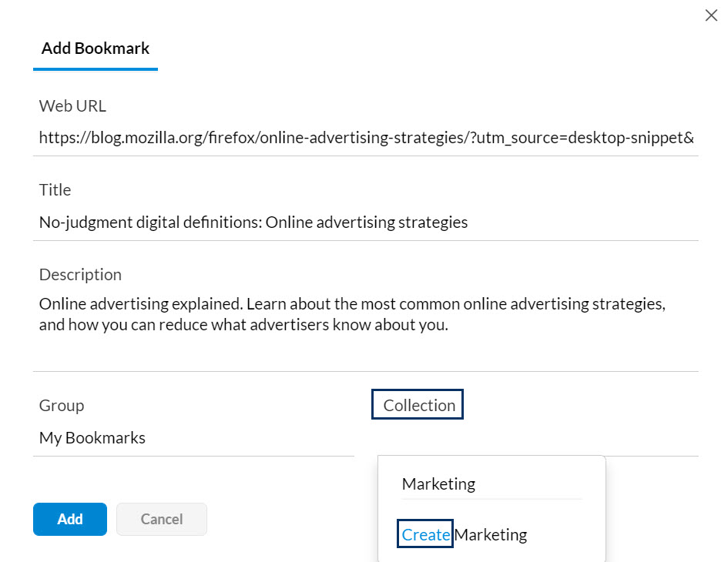728x562 pixels.
Task: Click the blue Create link
Action: [425, 534]
